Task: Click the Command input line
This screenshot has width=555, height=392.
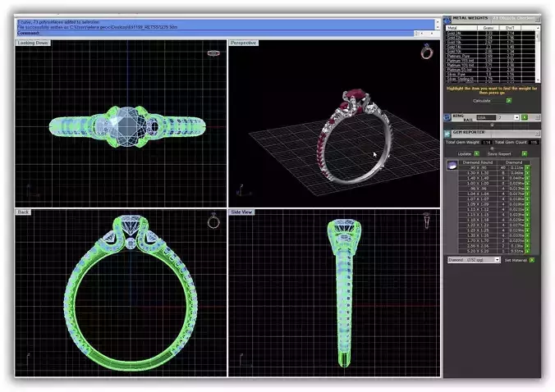Action: [x=215, y=34]
